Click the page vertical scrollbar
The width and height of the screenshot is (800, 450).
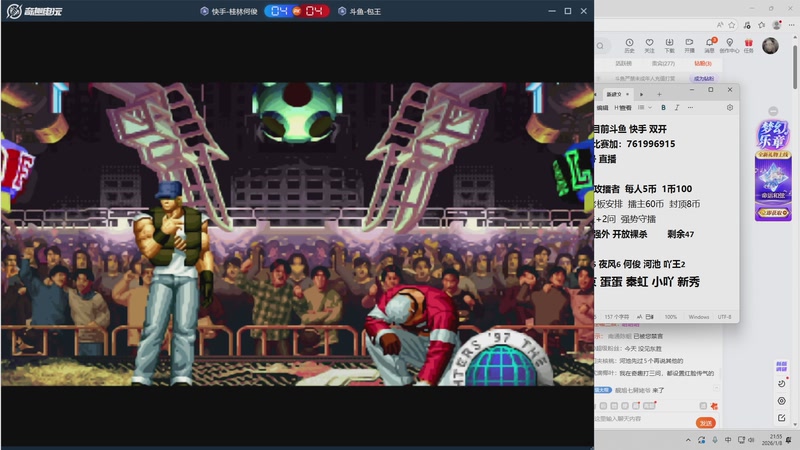[795, 66]
